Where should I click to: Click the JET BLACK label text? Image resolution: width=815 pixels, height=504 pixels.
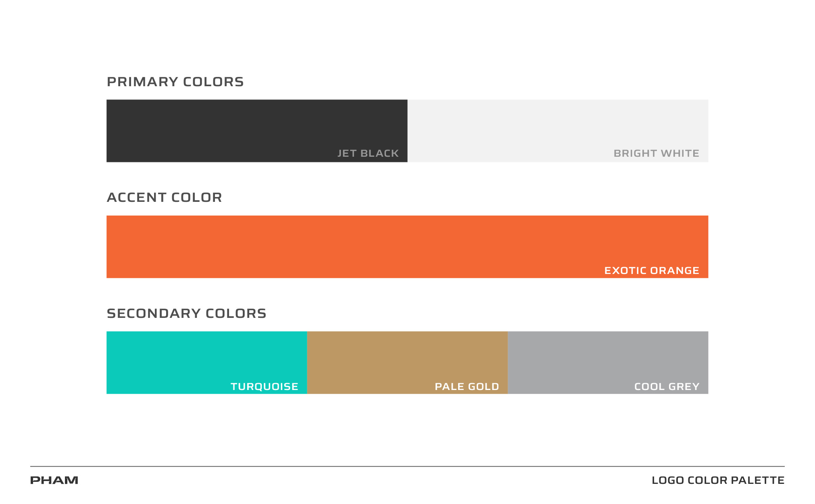coord(368,153)
